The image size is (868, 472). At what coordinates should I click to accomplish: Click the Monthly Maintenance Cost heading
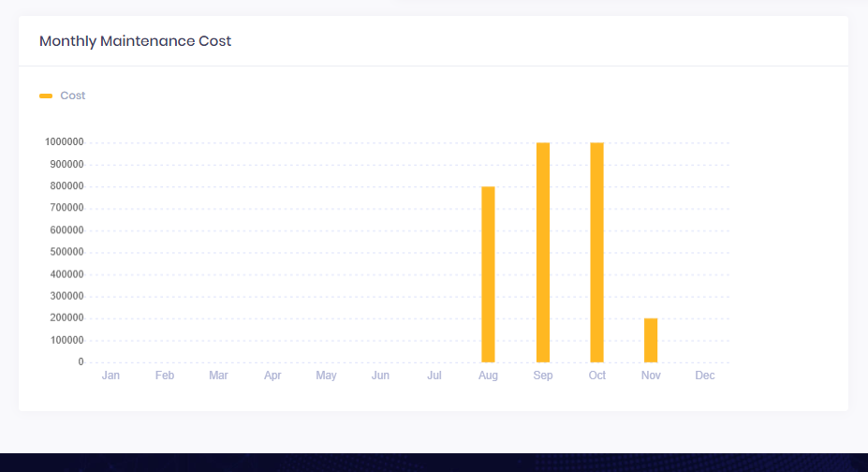click(x=135, y=41)
